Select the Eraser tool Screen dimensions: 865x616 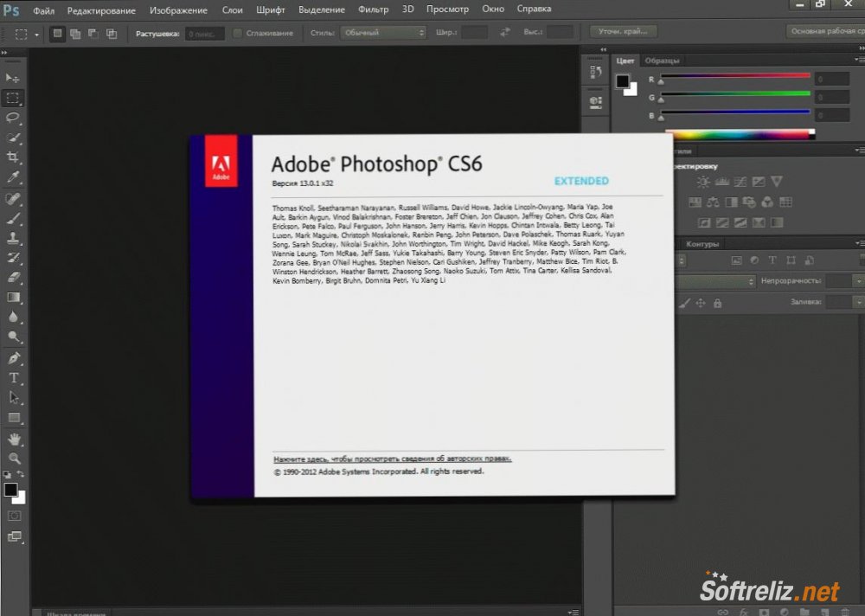point(13,278)
